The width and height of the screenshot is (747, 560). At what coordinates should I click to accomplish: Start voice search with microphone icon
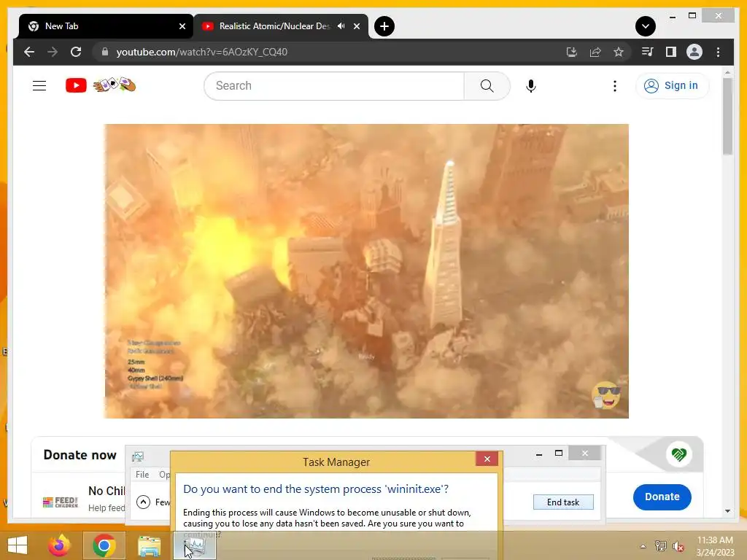click(x=531, y=86)
